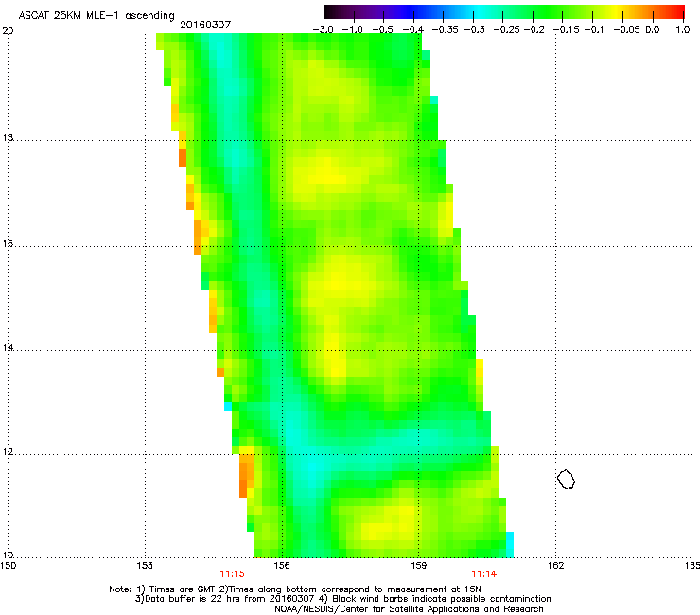The image size is (700, 615).
Task: Click the -0.1 color scale label
Action: 594,30
